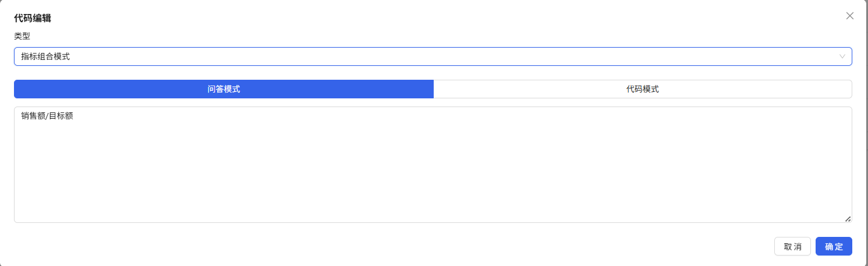868x266 pixels.
Task: Confirm with the 确定 button
Action: click(834, 246)
